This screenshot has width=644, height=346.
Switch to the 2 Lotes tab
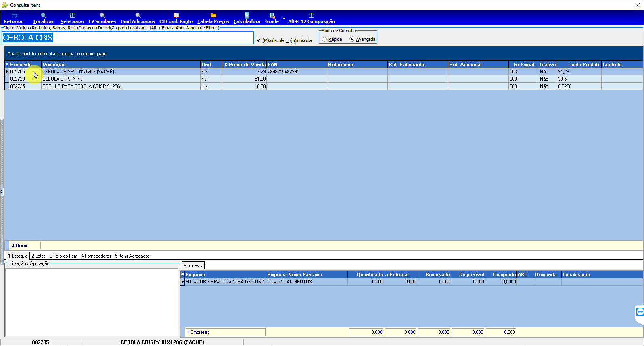click(39, 256)
